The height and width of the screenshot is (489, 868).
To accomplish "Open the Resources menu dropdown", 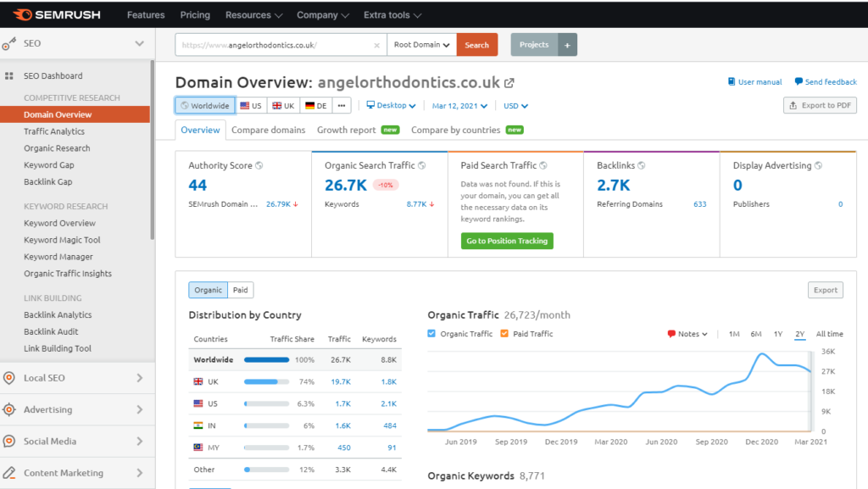I will [x=253, y=15].
